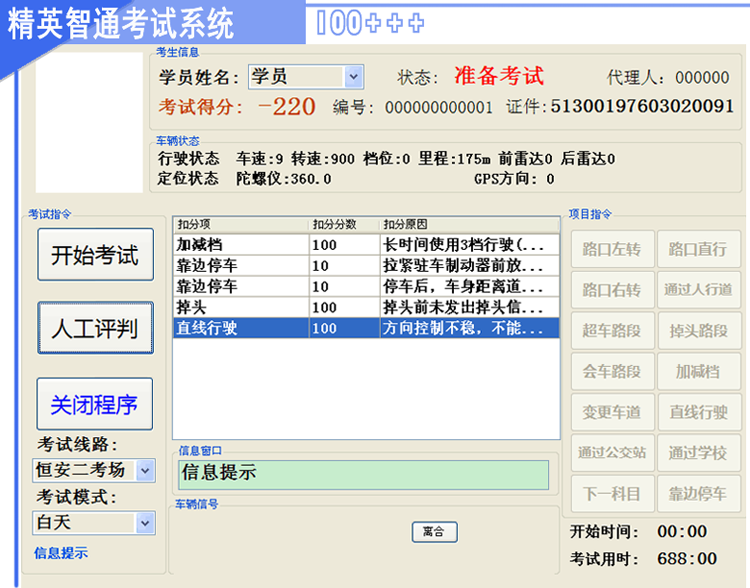Select the 超车路段 command button
The image size is (750, 588).
click(612, 330)
